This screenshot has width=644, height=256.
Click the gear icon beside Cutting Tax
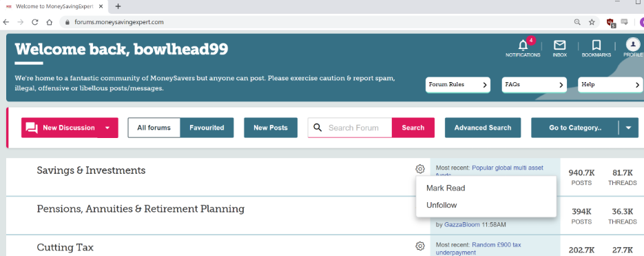pos(419,246)
